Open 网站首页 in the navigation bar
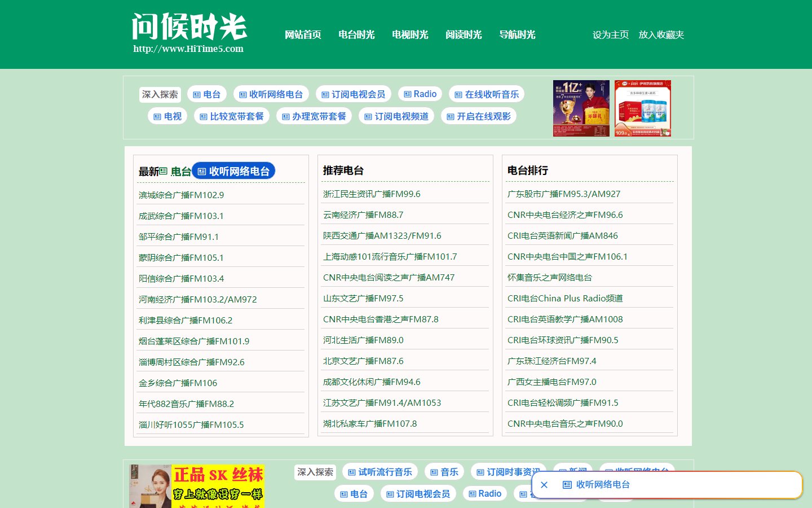812x508 pixels. (303, 35)
